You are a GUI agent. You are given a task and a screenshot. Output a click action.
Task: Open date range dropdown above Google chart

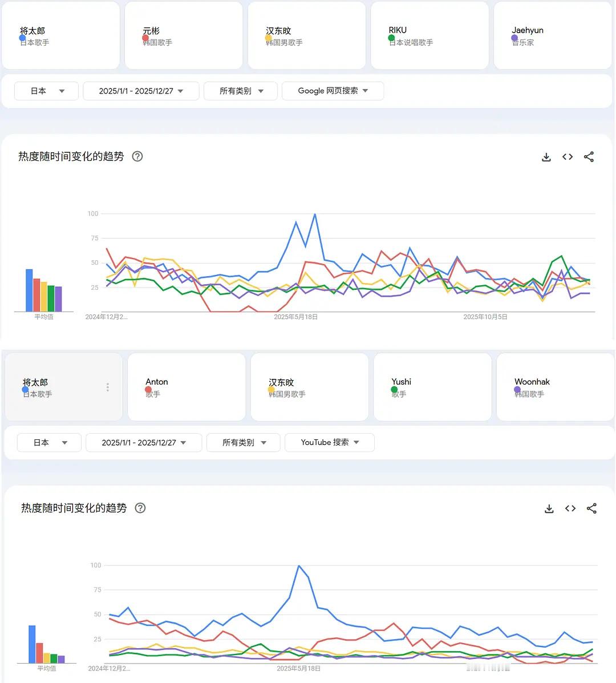click(141, 91)
